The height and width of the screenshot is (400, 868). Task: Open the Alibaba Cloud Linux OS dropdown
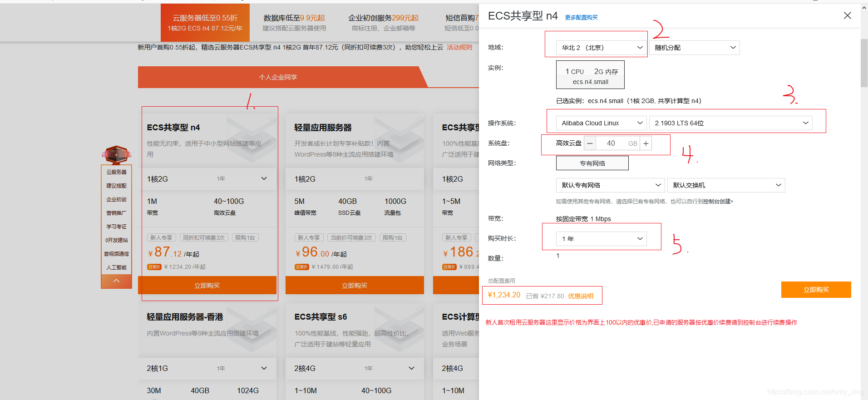(602, 123)
